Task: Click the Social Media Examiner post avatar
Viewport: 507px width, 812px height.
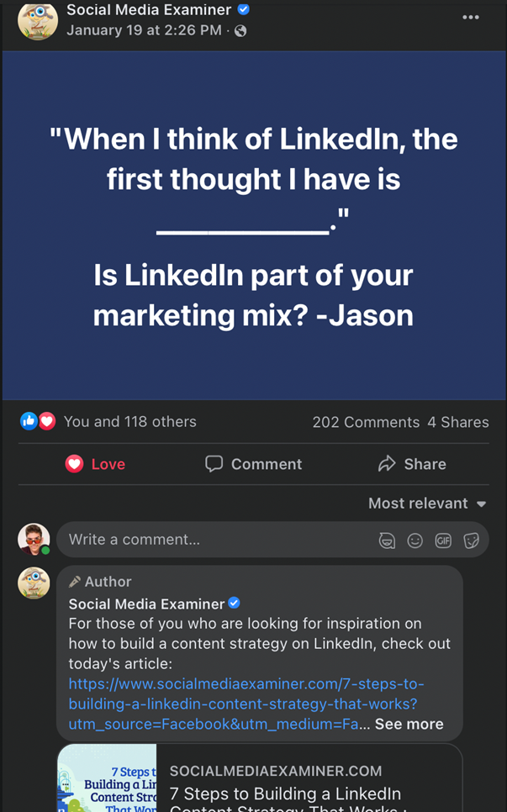Action: click(x=38, y=20)
